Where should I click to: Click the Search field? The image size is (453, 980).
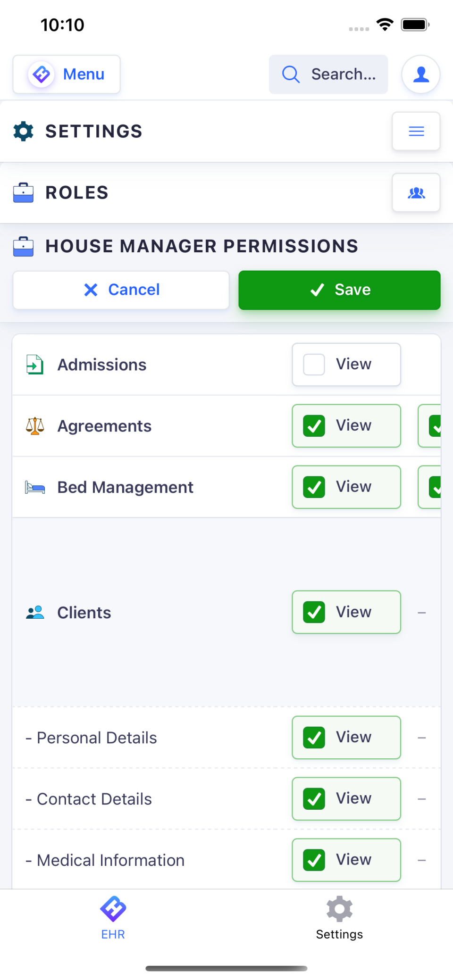pyautogui.click(x=328, y=74)
